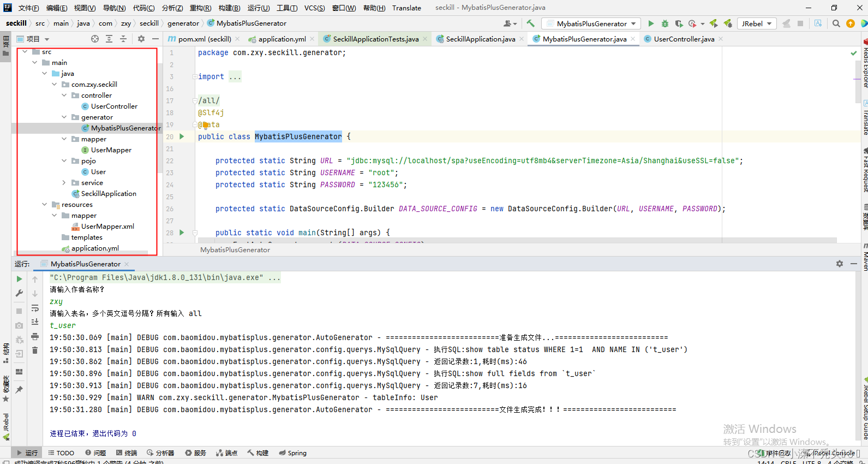Toggle the 终端 tool window
The image size is (868, 464).
point(127,453)
